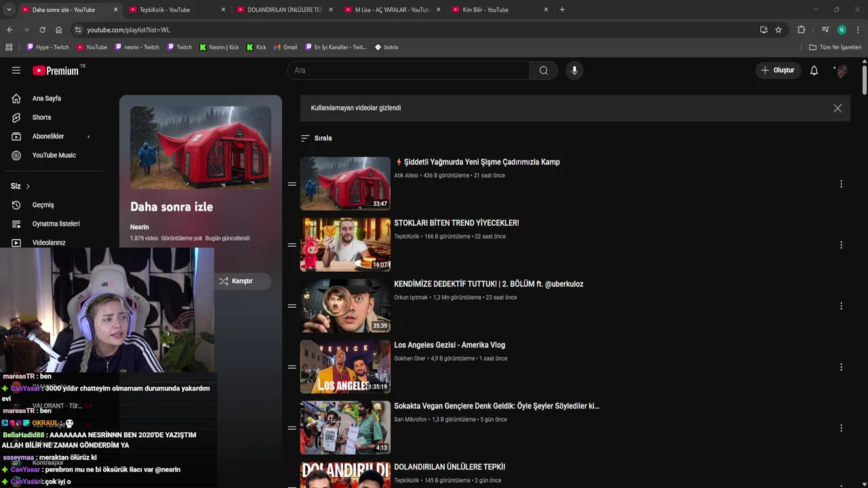This screenshot has height=488, width=868.
Task: Open STOKLARI BİTEN TREND YİYECEKLER! video title
Action: point(456,223)
